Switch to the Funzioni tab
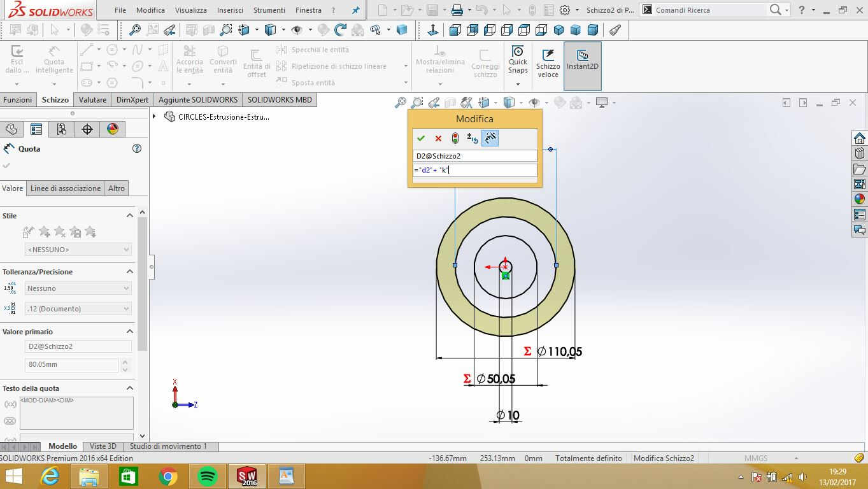 click(x=18, y=100)
